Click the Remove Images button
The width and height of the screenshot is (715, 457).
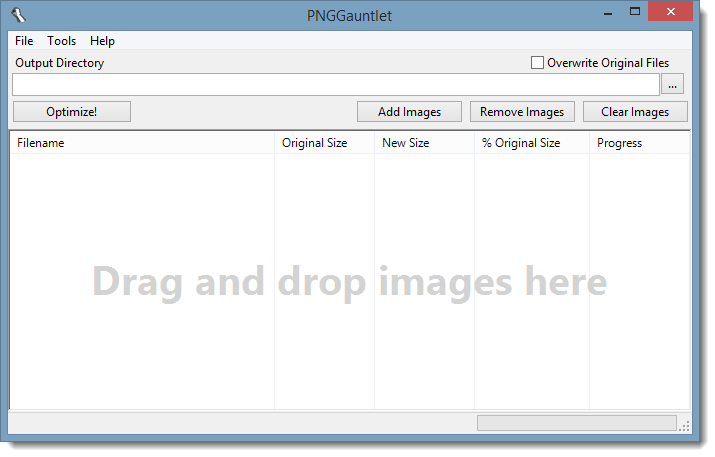pyautogui.click(x=522, y=112)
